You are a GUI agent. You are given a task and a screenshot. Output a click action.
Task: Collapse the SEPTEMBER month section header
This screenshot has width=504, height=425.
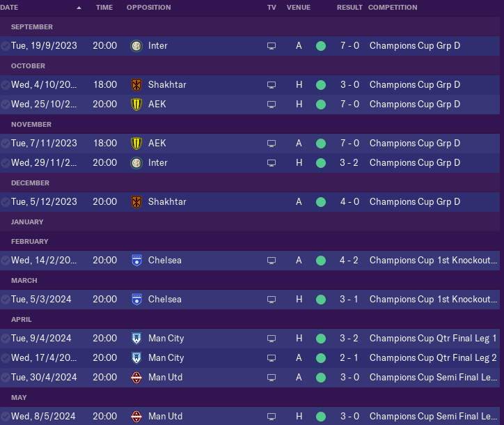click(x=32, y=26)
